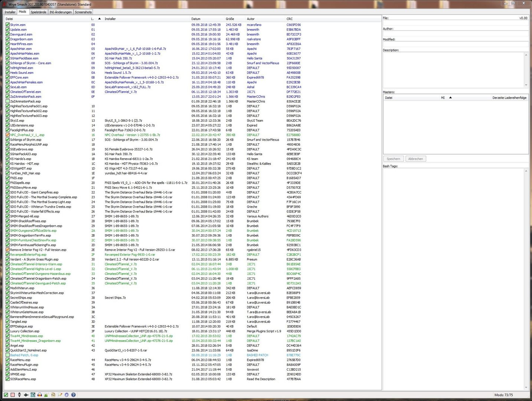Open the Screenshots tab
This screenshot has width=532, height=401.
click(x=83, y=12)
